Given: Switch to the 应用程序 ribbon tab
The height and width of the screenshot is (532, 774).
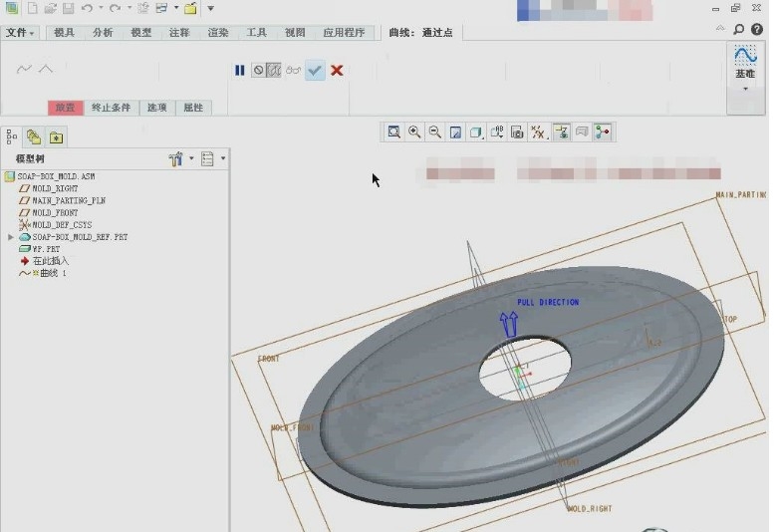Looking at the screenshot, I should click(x=344, y=33).
